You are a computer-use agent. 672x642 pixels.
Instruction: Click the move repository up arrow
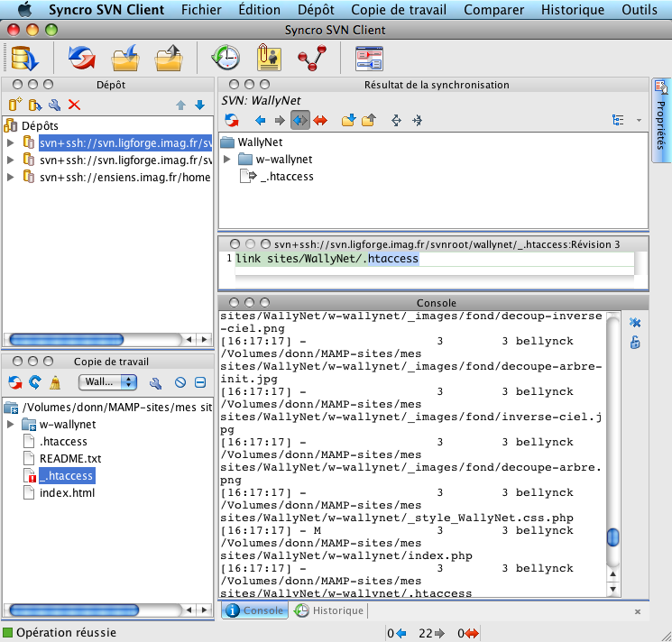[x=181, y=105]
